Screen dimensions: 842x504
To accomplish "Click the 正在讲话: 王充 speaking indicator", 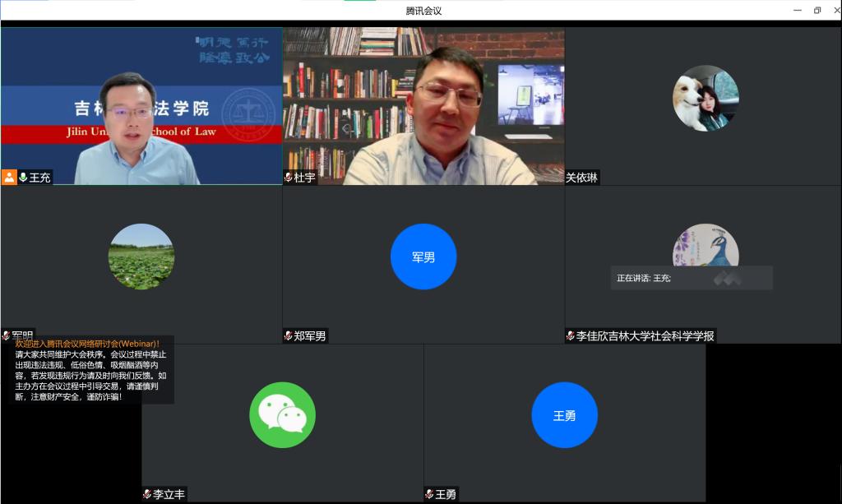I will 691,278.
